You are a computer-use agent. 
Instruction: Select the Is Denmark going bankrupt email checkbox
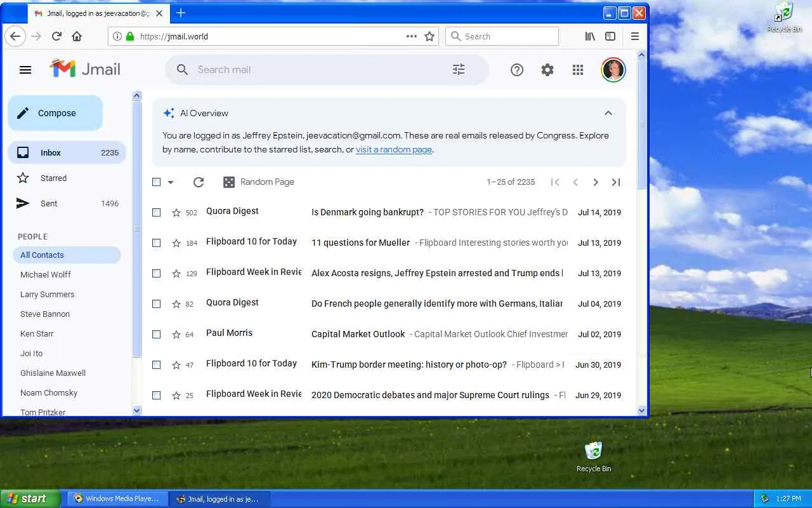point(157,213)
